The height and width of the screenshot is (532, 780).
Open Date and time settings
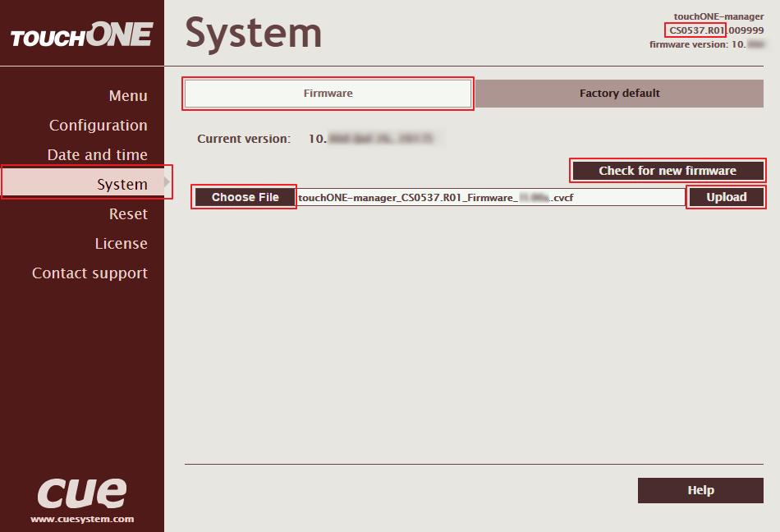pyautogui.click(x=97, y=154)
